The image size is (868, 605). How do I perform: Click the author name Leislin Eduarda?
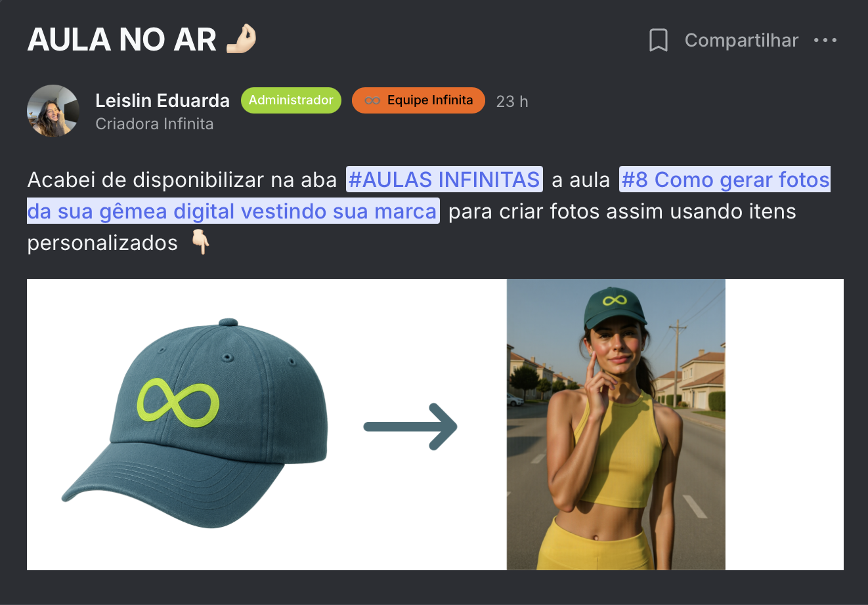pyautogui.click(x=162, y=100)
